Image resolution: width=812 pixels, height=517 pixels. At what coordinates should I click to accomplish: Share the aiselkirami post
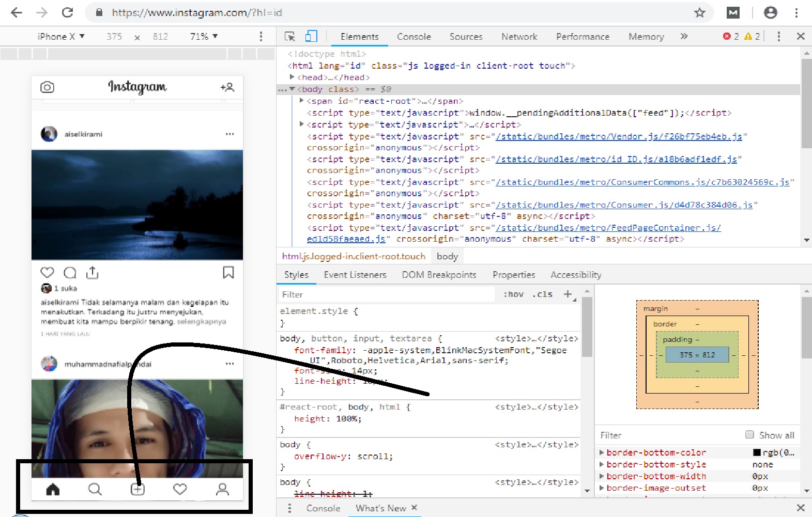pos(93,272)
